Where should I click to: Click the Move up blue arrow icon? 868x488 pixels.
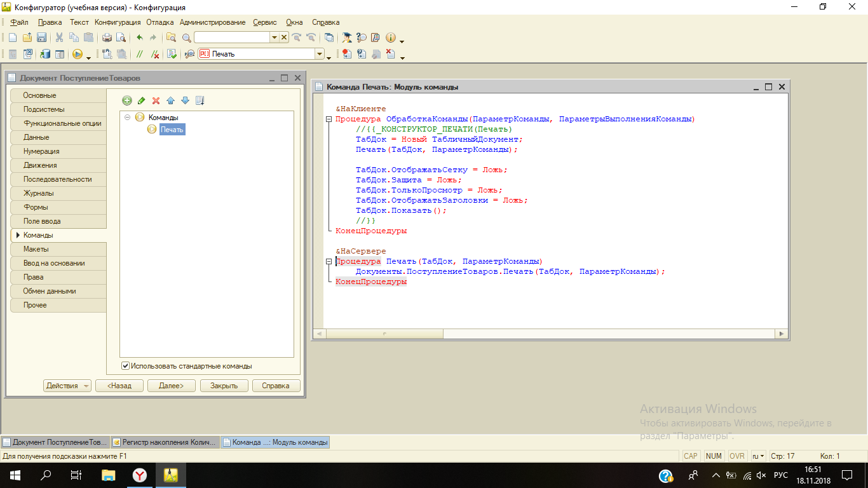[x=170, y=100]
